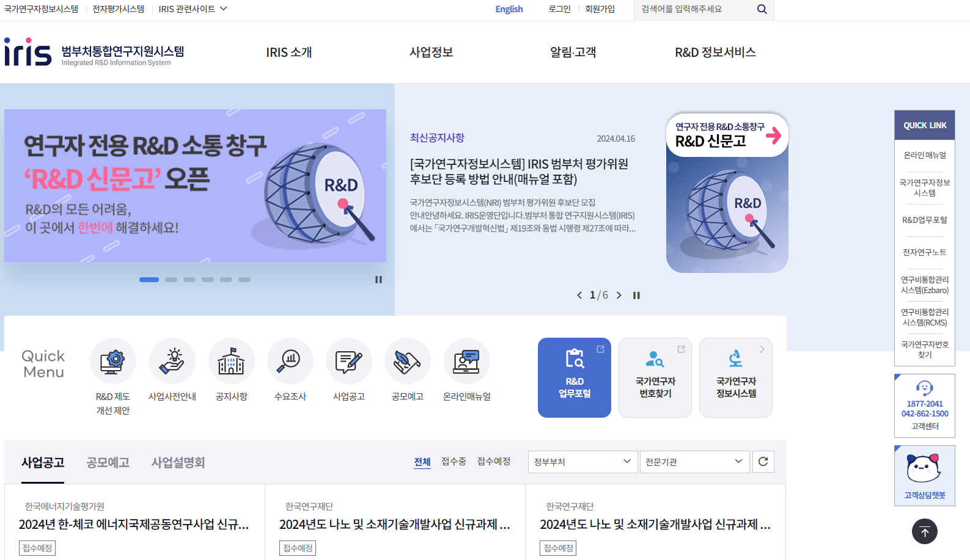Select the fourth banner indicator dot
Image resolution: width=970 pixels, height=560 pixels.
click(x=208, y=280)
